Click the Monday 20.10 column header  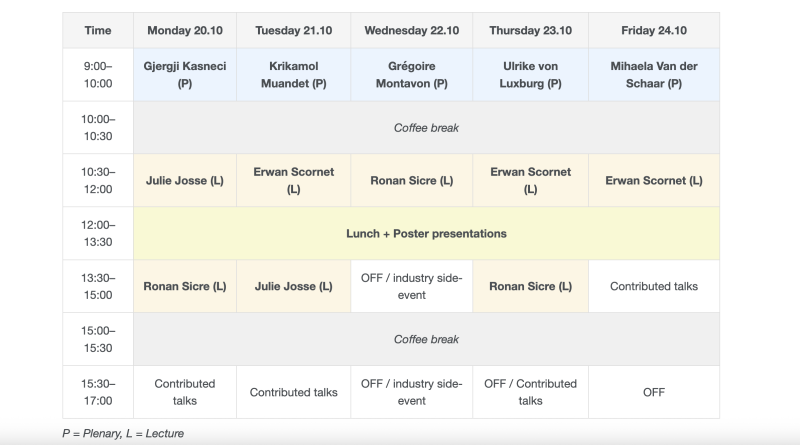click(x=185, y=30)
